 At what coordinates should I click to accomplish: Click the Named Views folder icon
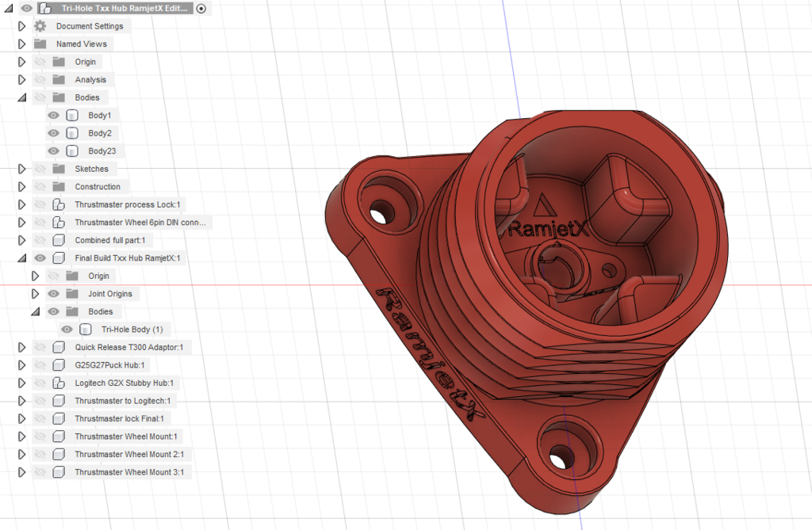(40, 44)
